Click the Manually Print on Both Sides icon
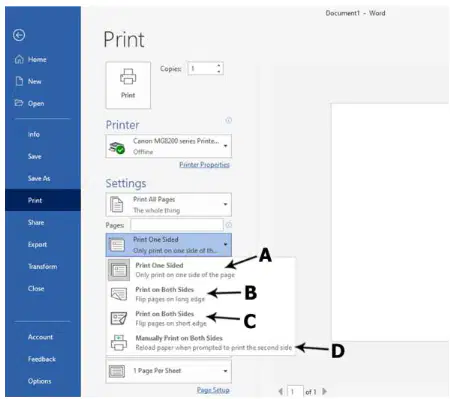Viewport: 450px width, 399px height. [119, 343]
